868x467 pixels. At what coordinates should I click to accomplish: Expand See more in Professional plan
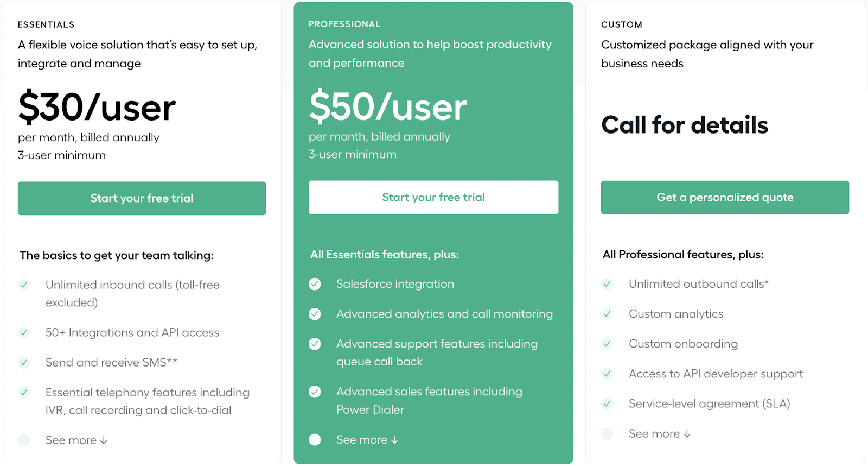[x=367, y=440]
